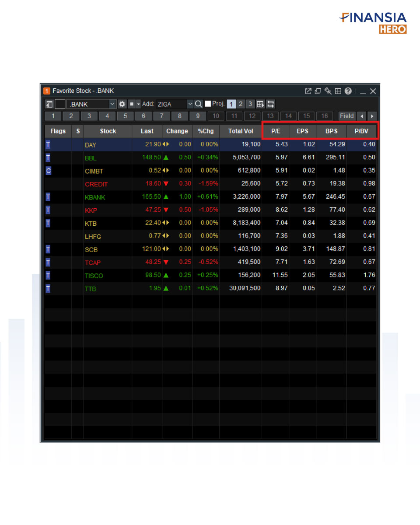Click the T flag on KBANK row
Image resolution: width=420 pixels, height=525 pixels.
(x=48, y=197)
